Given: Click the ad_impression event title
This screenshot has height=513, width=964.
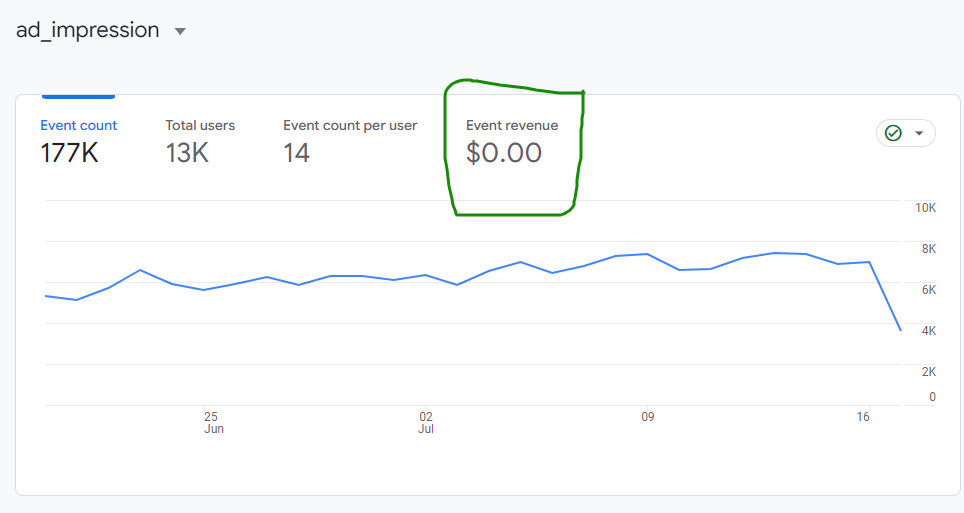Looking at the screenshot, I should coord(87,30).
